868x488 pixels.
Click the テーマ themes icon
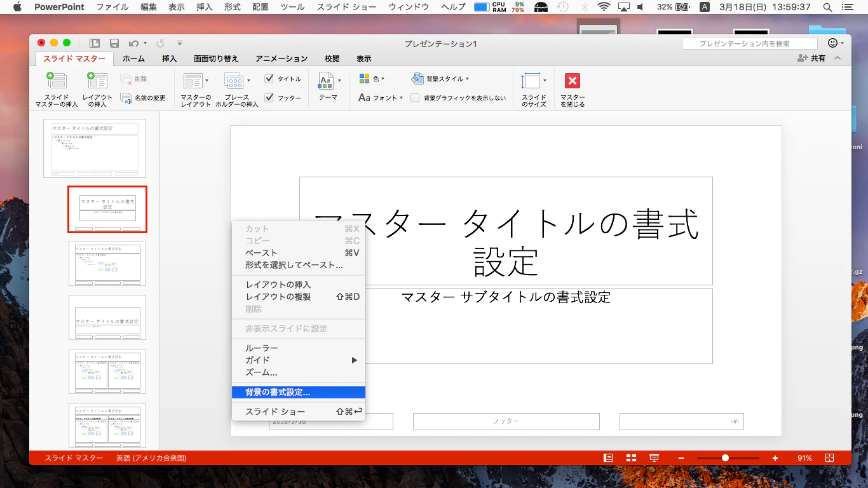[x=325, y=81]
